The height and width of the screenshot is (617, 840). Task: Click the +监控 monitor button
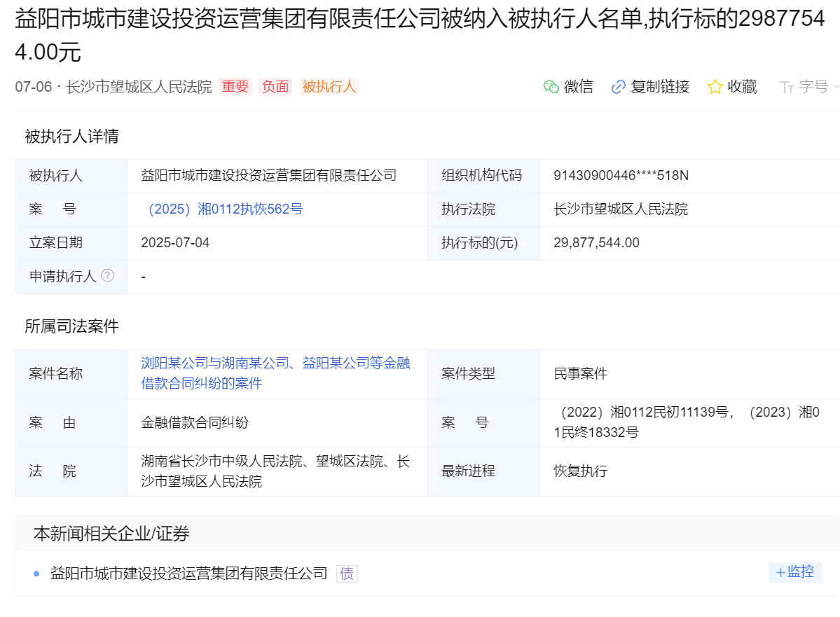click(x=795, y=572)
